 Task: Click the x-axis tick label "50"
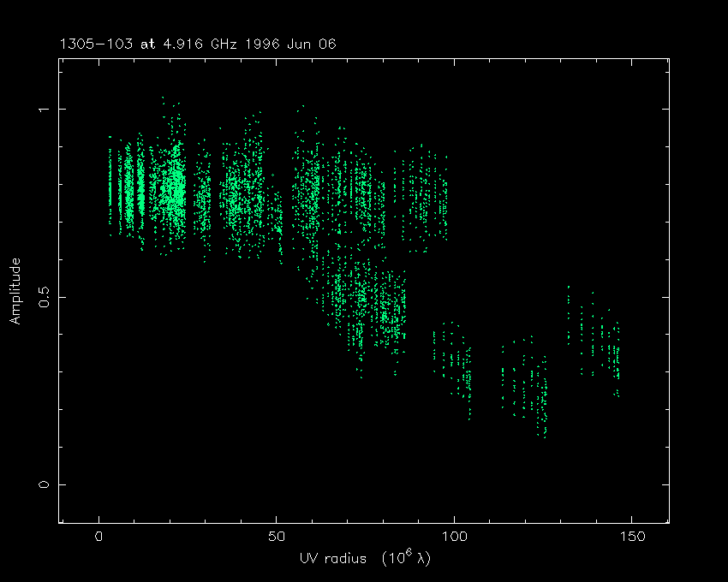coord(276,537)
